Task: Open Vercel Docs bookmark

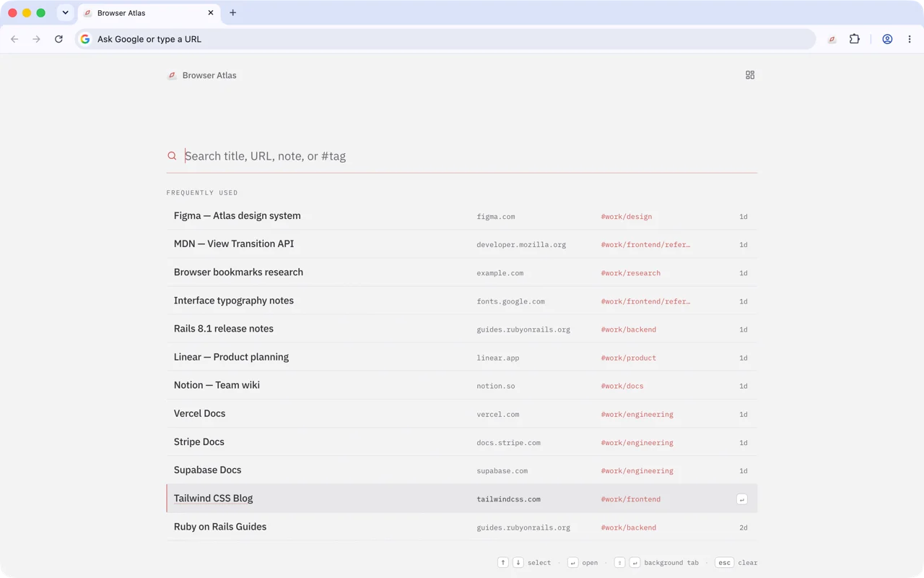Action: [x=462, y=413]
